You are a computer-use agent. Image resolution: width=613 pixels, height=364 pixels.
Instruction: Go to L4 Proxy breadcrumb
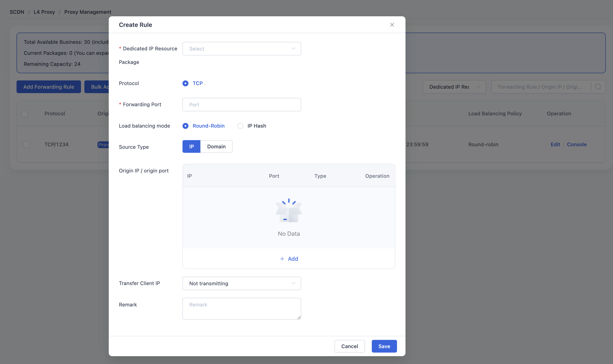coord(44,12)
